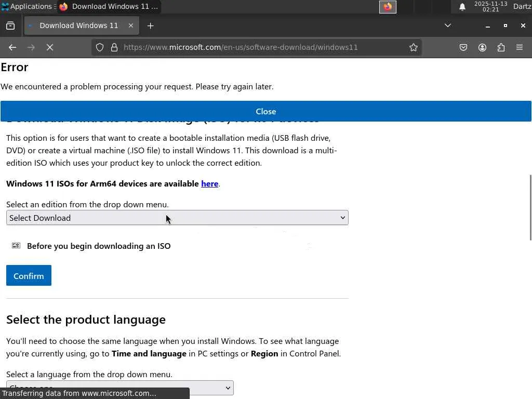
Task: Bookmark this page with the star
Action: tap(413, 47)
